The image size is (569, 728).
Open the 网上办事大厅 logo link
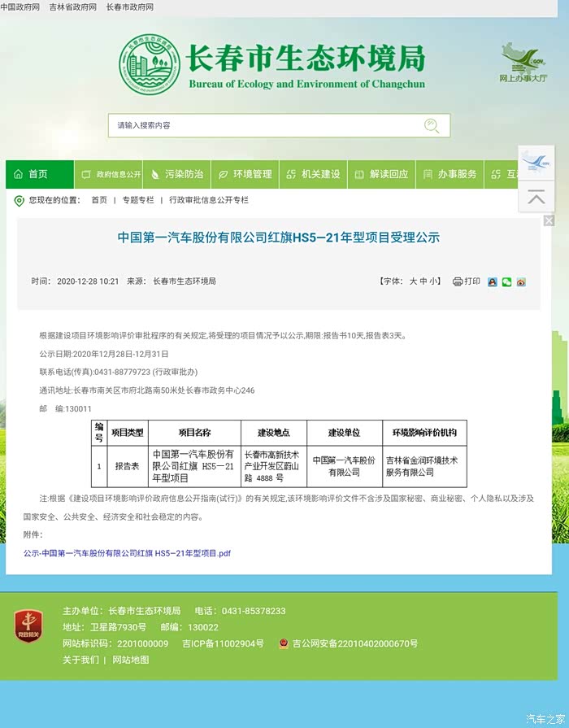(523, 63)
